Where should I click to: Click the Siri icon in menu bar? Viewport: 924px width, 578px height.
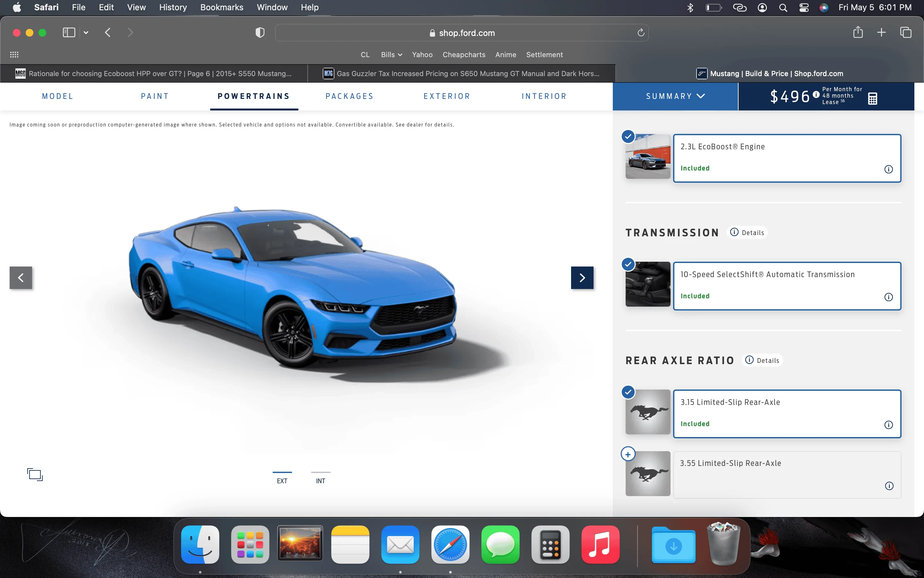pyautogui.click(x=824, y=8)
